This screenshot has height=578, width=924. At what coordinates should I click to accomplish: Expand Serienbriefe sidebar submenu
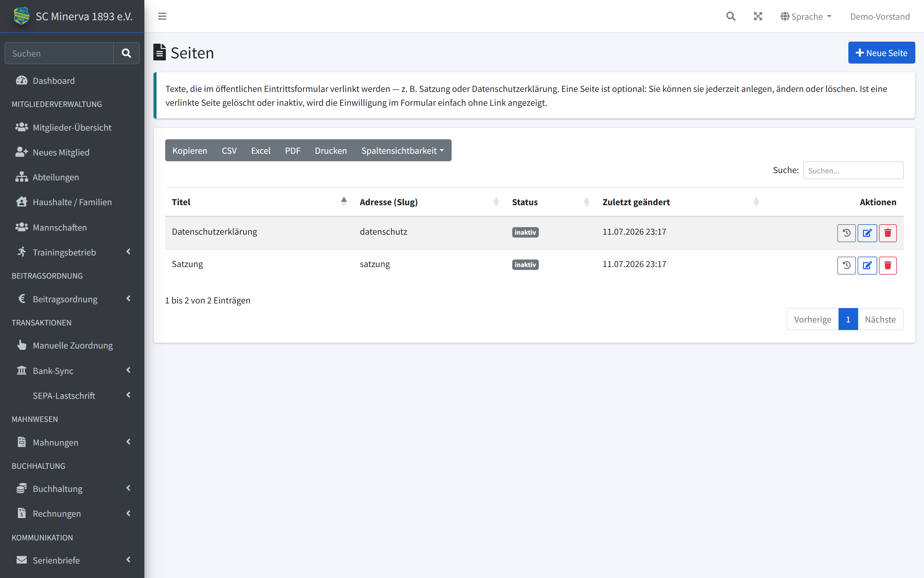point(72,560)
